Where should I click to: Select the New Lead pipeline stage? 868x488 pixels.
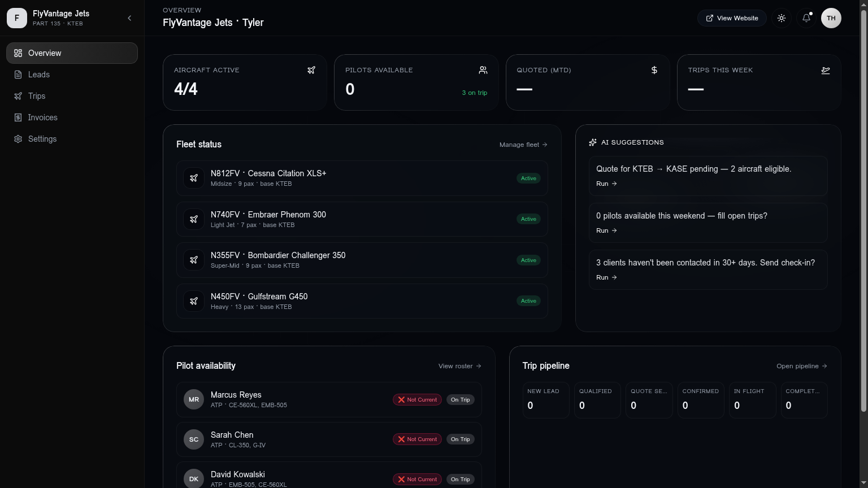pos(546,400)
